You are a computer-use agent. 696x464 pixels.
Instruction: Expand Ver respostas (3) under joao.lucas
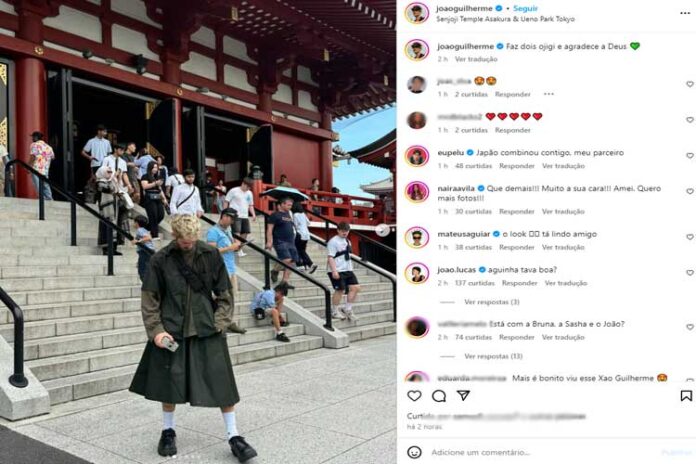point(492,302)
